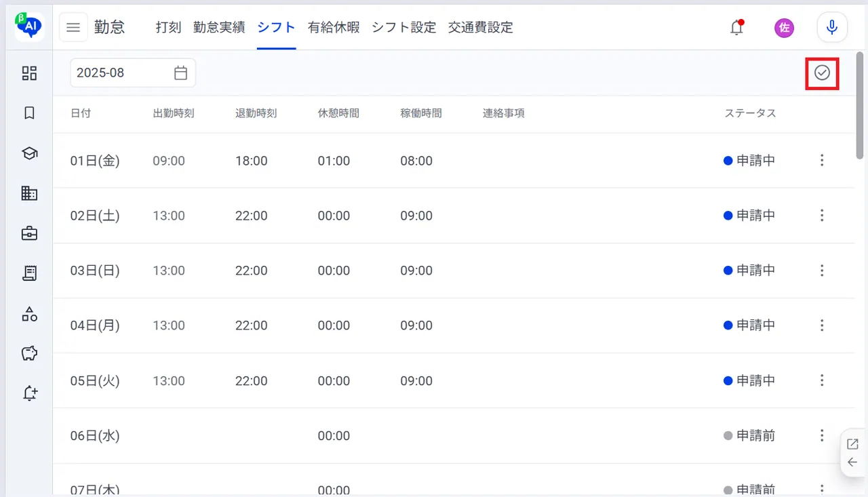868x497 pixels.
Task: Open the graduation cap icon in sidebar
Action: [x=29, y=153]
